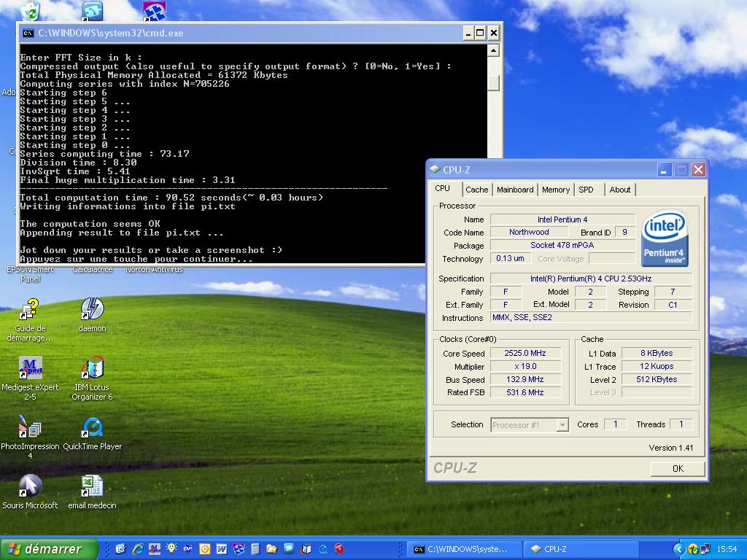Click the orange clock quick launch icon
Viewport: 747px width, 560px height.
[x=204, y=548]
